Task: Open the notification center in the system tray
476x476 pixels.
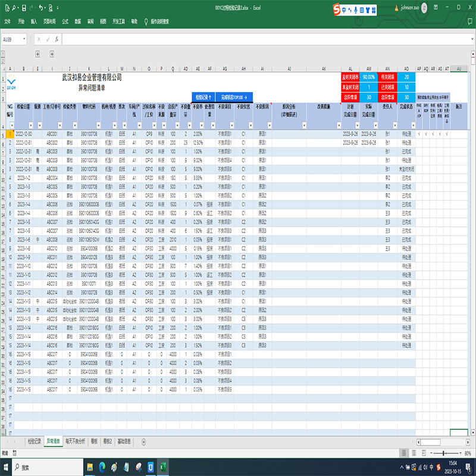Action: 468,467
